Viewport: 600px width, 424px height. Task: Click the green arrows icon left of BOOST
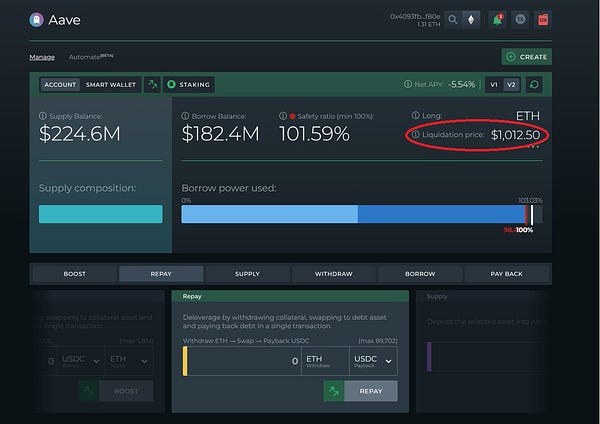[x=89, y=391]
